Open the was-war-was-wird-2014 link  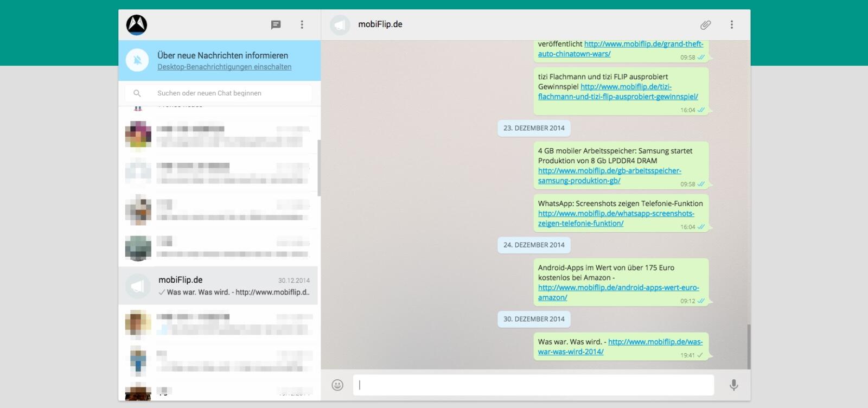[x=620, y=347]
